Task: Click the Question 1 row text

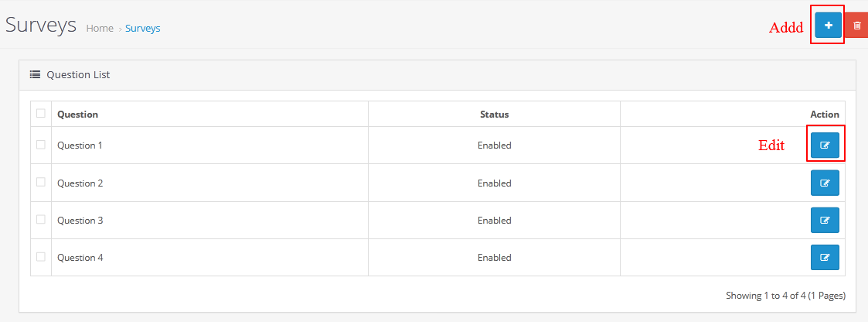Action: pyautogui.click(x=80, y=146)
